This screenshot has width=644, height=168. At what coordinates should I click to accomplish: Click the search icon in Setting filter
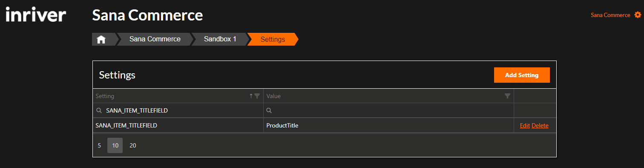tap(99, 110)
